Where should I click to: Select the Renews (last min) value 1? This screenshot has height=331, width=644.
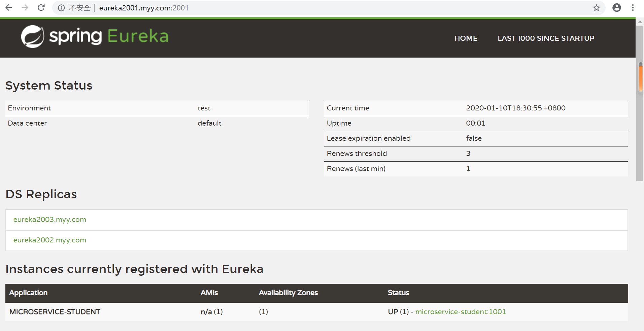[x=468, y=169]
